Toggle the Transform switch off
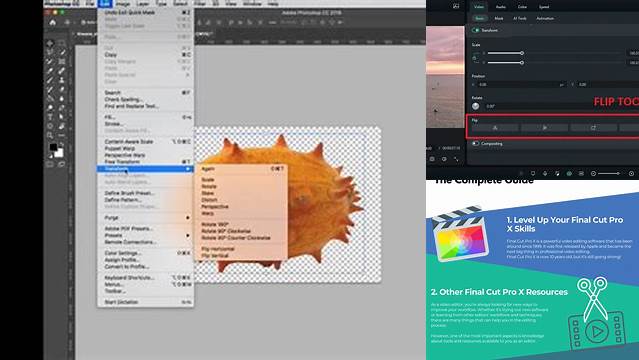 [475, 30]
